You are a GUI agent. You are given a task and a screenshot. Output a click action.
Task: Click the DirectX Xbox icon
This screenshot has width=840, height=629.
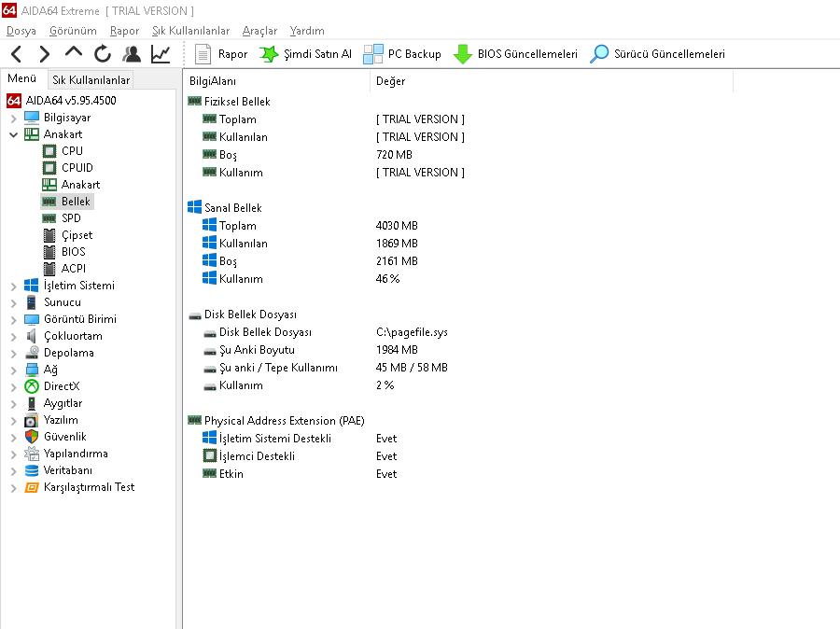[x=32, y=386]
